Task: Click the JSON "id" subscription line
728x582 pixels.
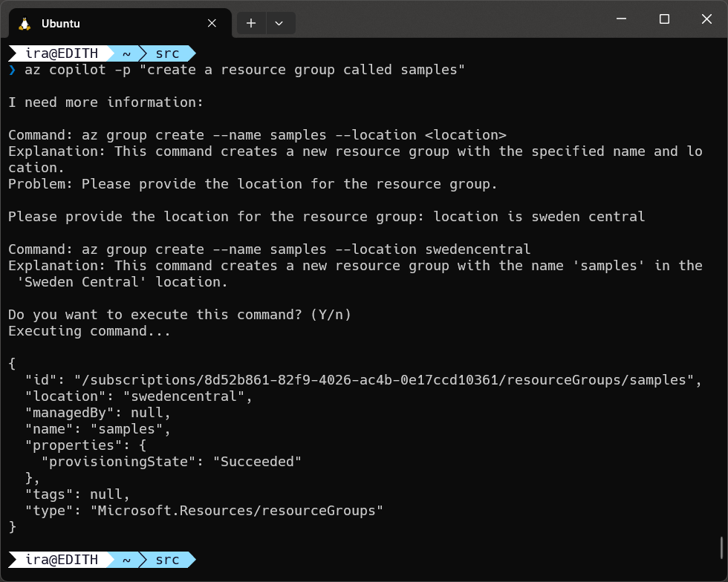Action: pos(363,380)
